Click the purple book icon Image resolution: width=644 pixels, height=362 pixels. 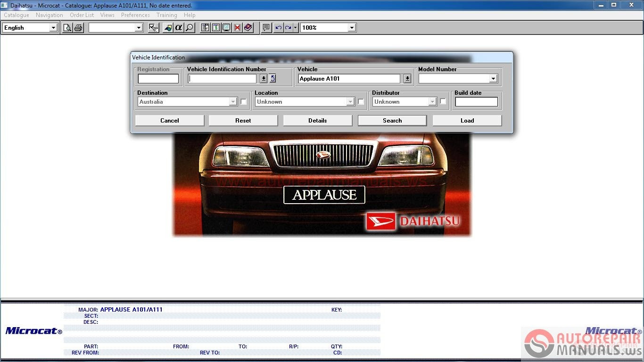point(248,28)
